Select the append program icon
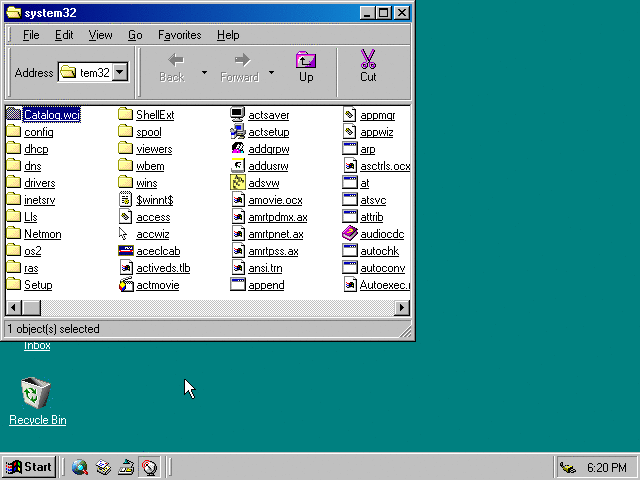The height and width of the screenshot is (480, 640). 238,284
